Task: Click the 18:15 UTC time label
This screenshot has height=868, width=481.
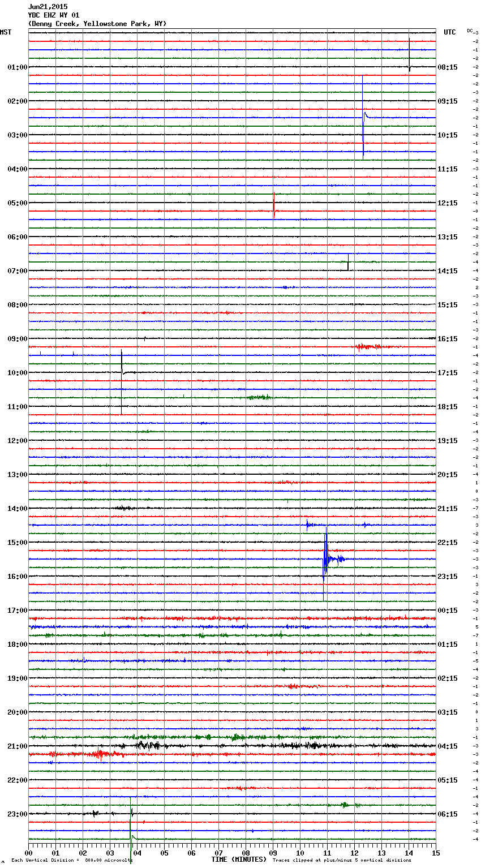Action: coord(448,407)
